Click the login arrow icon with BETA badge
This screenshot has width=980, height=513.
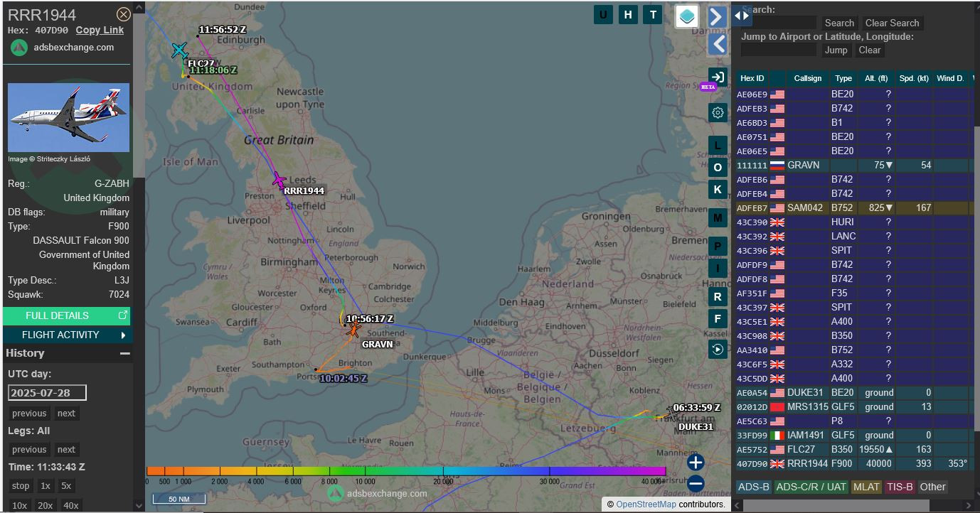tap(718, 77)
